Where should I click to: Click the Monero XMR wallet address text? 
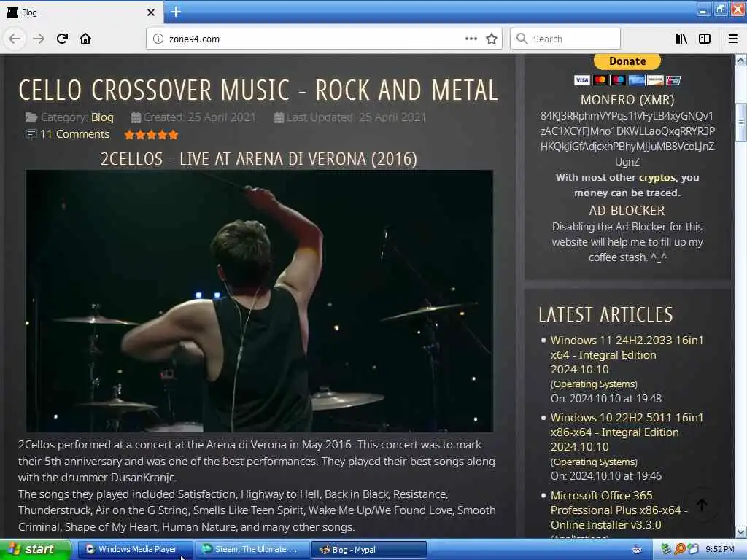627,139
